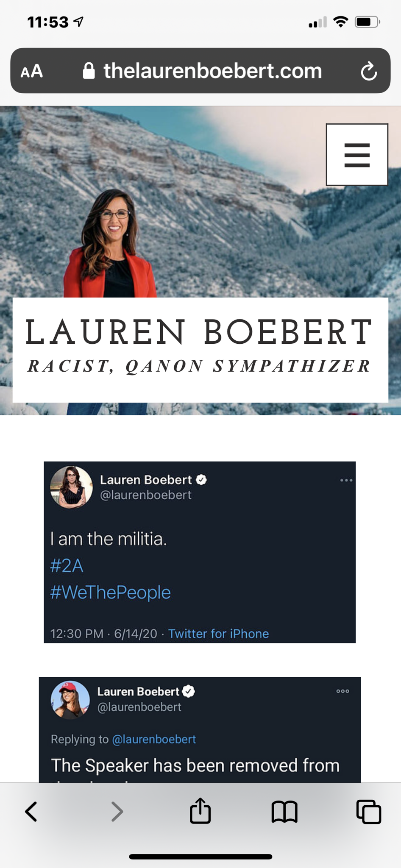This screenshot has height=868, width=401.
Task: Open the three-dot menu on the Speaker tweet
Action: (x=343, y=691)
